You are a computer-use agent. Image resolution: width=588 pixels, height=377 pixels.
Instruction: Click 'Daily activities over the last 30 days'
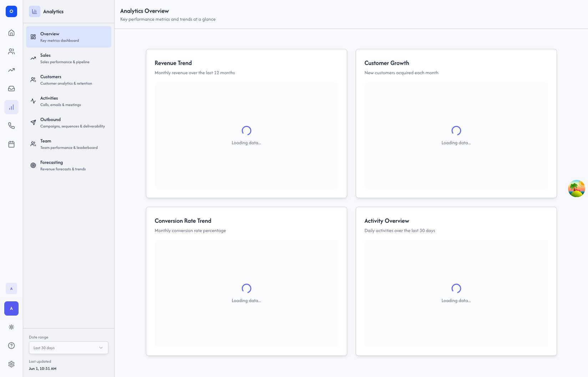tap(400, 231)
